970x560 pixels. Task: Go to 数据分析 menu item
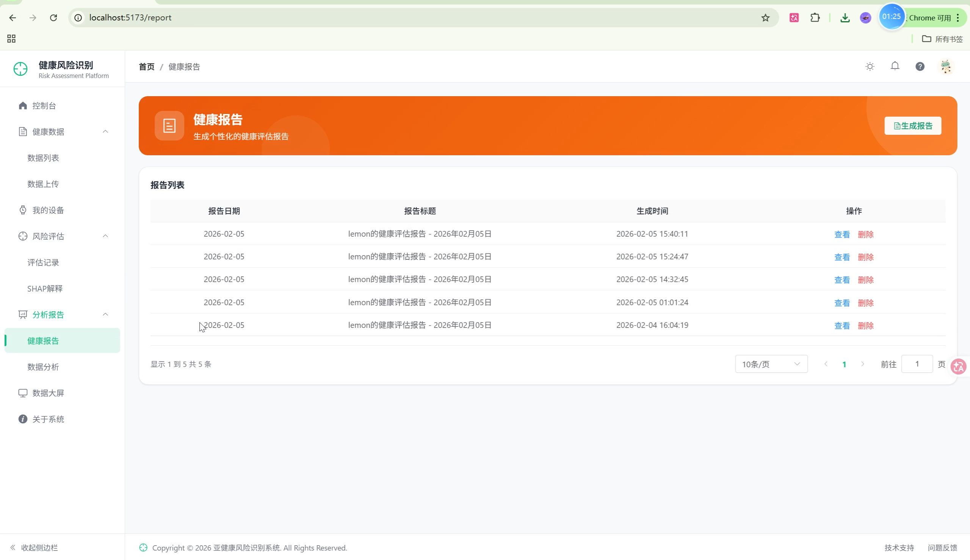point(43,367)
